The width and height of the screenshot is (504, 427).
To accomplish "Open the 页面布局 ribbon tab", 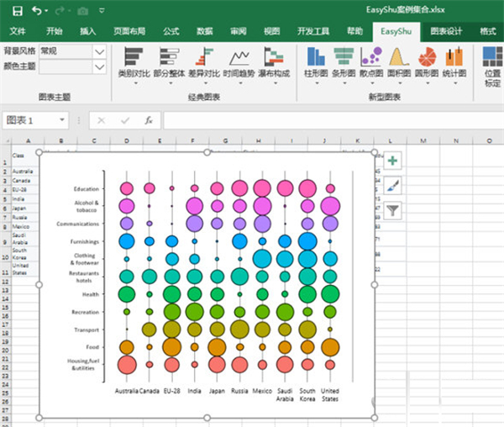I will 129,31.
